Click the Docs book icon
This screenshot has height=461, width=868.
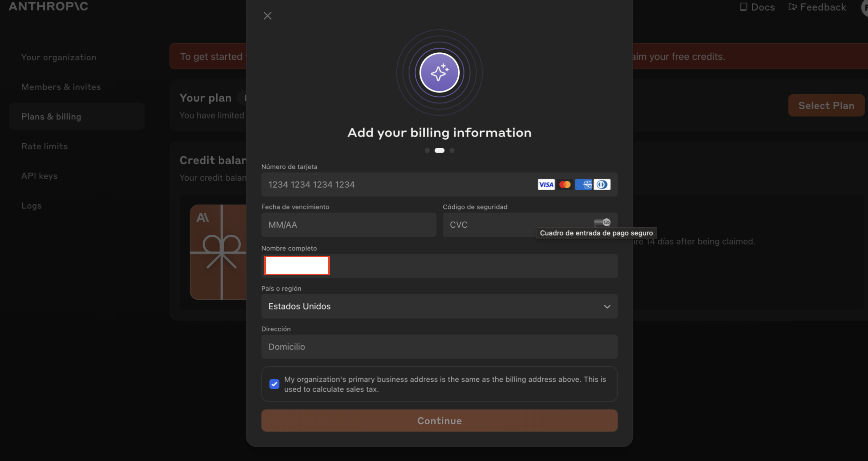pos(743,7)
